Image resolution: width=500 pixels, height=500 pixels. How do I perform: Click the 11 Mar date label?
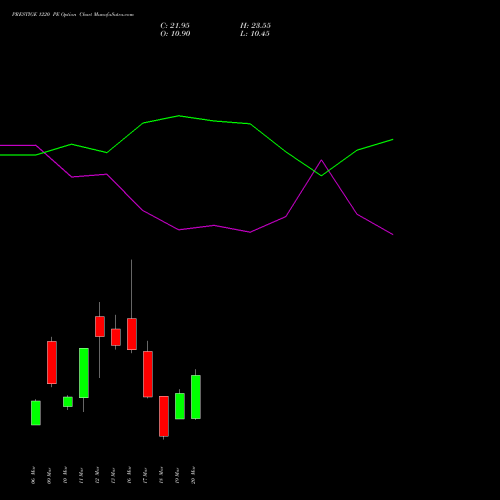click(81, 475)
